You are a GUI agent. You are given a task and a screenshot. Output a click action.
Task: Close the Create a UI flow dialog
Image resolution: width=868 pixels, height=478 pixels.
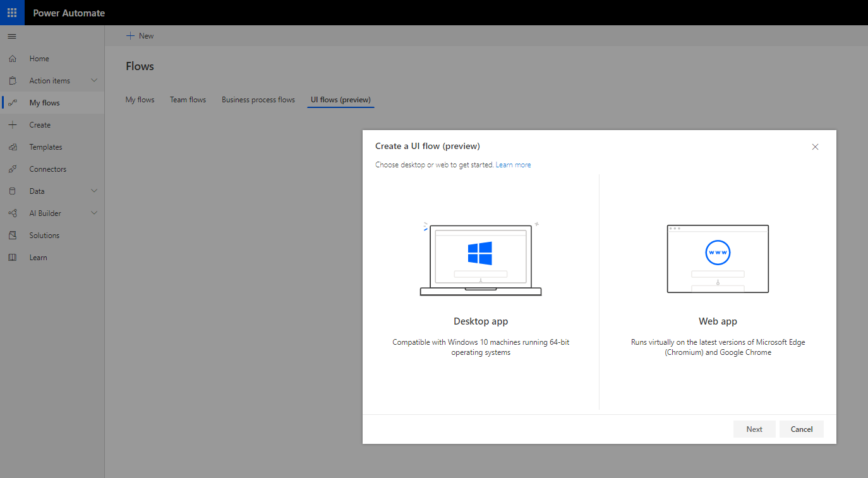pyautogui.click(x=815, y=146)
